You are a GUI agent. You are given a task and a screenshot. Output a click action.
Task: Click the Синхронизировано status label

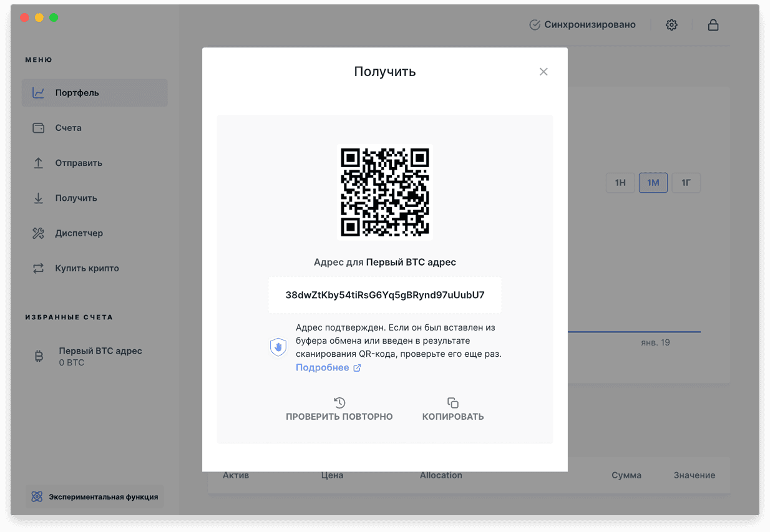tap(590, 25)
